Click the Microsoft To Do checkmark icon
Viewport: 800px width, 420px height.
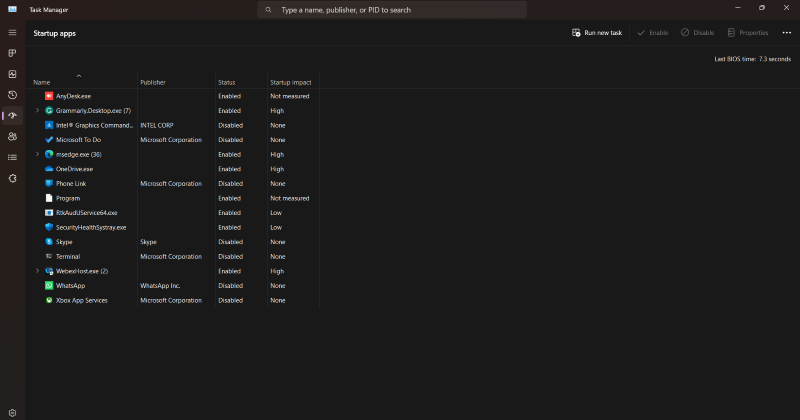coord(49,139)
